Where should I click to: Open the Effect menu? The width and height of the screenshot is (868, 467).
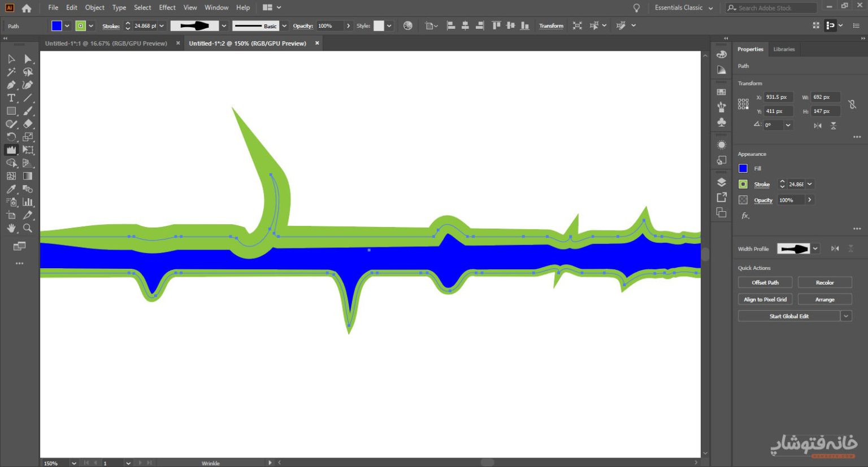pyautogui.click(x=167, y=7)
